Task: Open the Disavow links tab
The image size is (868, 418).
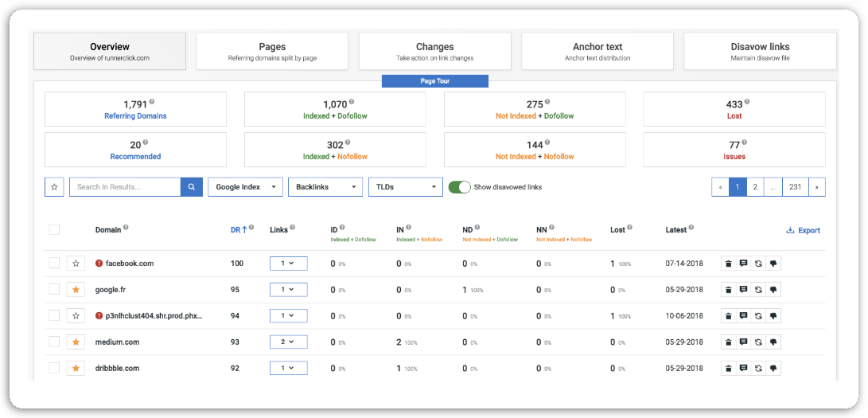Action: click(x=760, y=51)
